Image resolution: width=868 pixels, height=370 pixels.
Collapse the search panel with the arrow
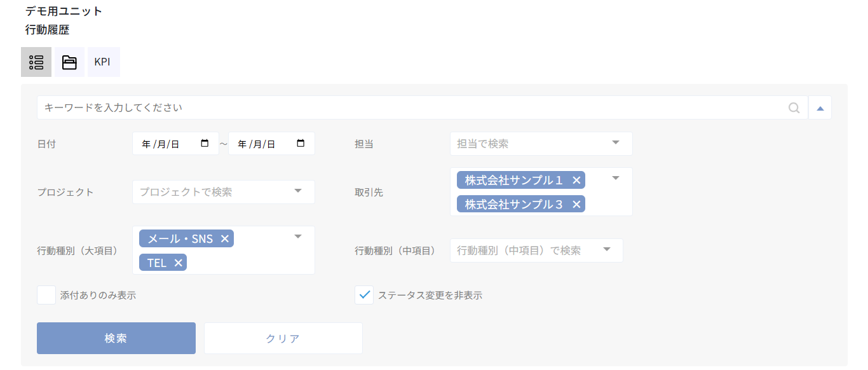coord(820,107)
